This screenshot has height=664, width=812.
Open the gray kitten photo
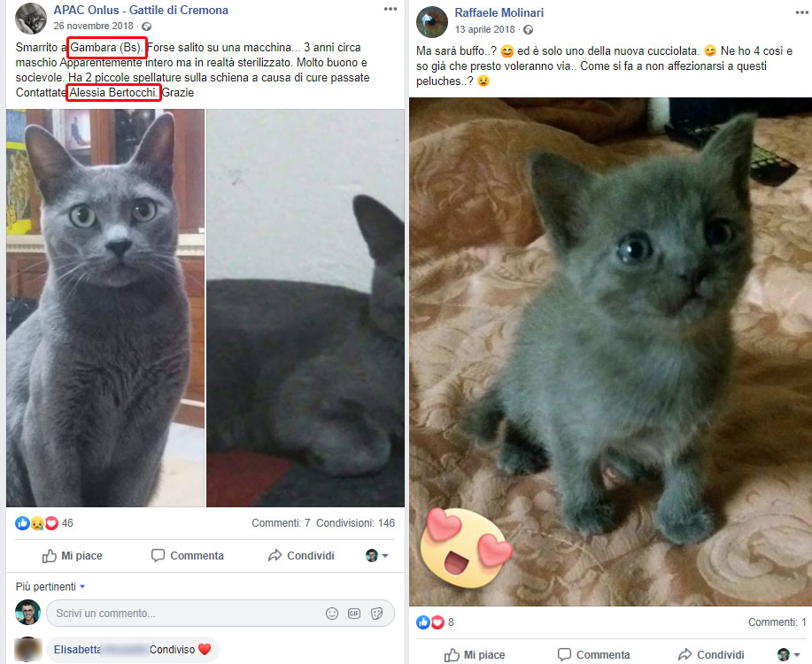pyautogui.click(x=611, y=351)
